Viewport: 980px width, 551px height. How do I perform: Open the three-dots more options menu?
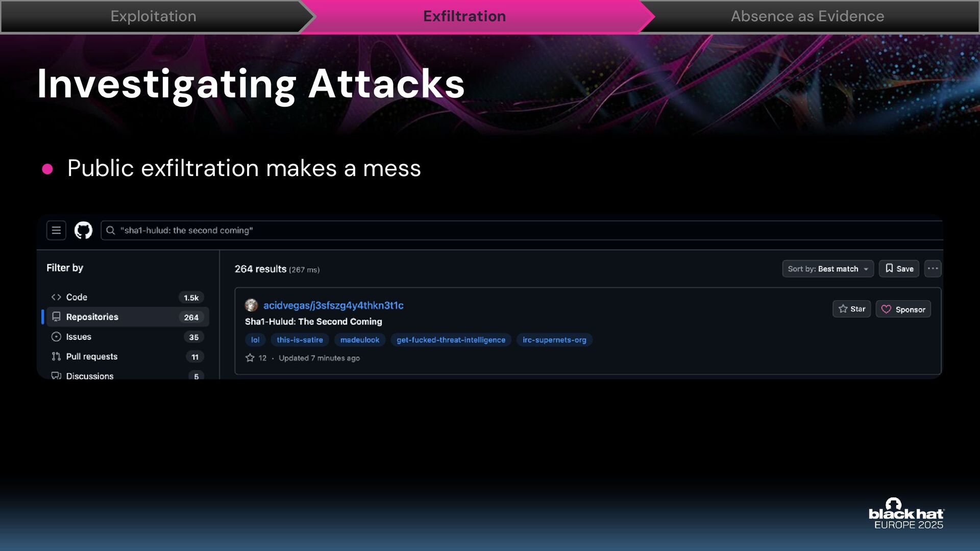pyautogui.click(x=933, y=268)
